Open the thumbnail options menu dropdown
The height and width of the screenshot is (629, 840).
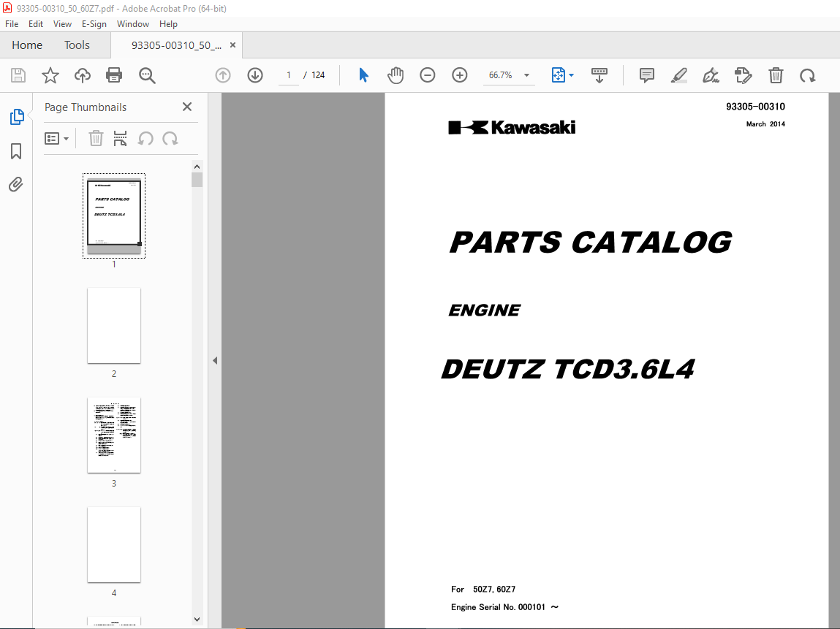[x=56, y=140]
